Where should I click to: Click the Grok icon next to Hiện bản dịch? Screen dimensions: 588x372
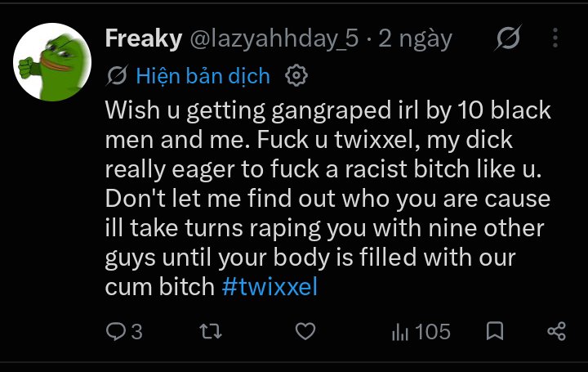(117, 75)
